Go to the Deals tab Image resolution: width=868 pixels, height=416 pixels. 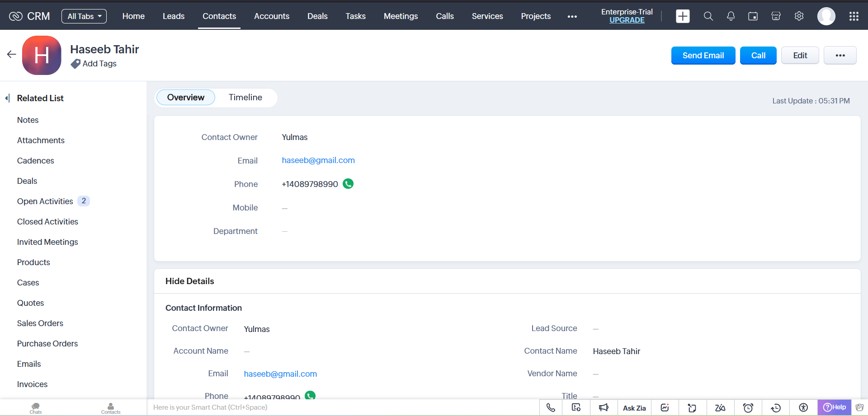(x=317, y=16)
